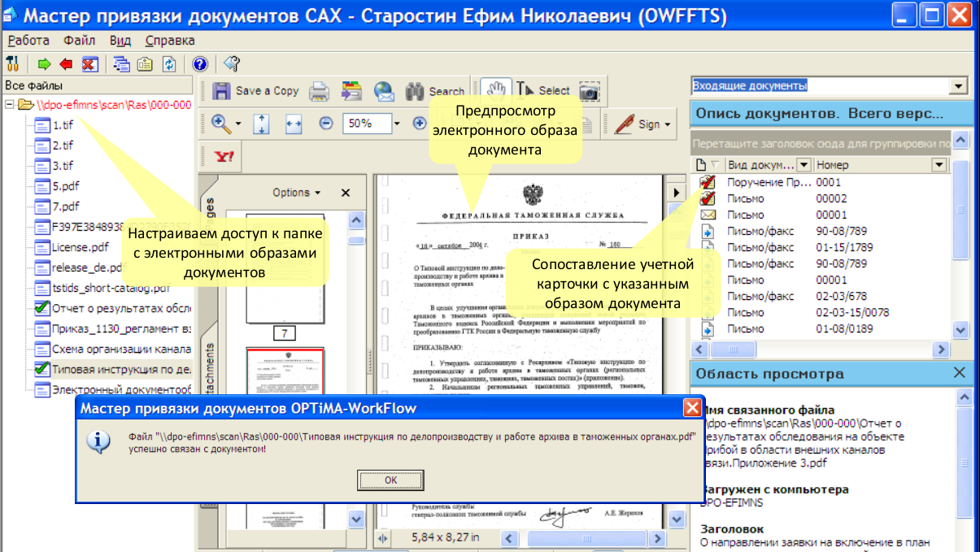Click the Zoom In magnifier tool
Screen dimensions: 980x552
220,124
